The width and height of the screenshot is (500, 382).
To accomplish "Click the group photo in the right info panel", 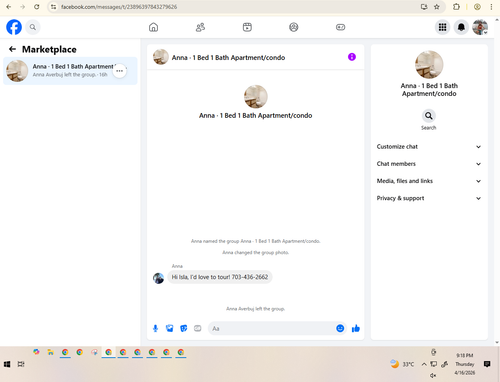I will point(429,65).
